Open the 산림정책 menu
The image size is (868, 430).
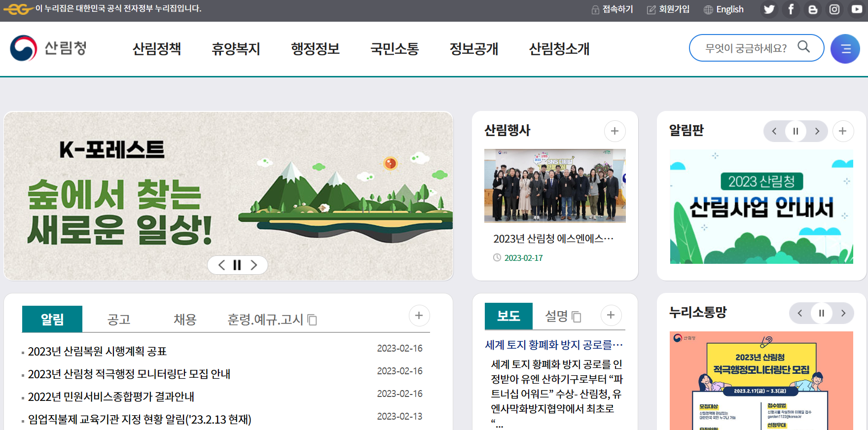click(157, 49)
